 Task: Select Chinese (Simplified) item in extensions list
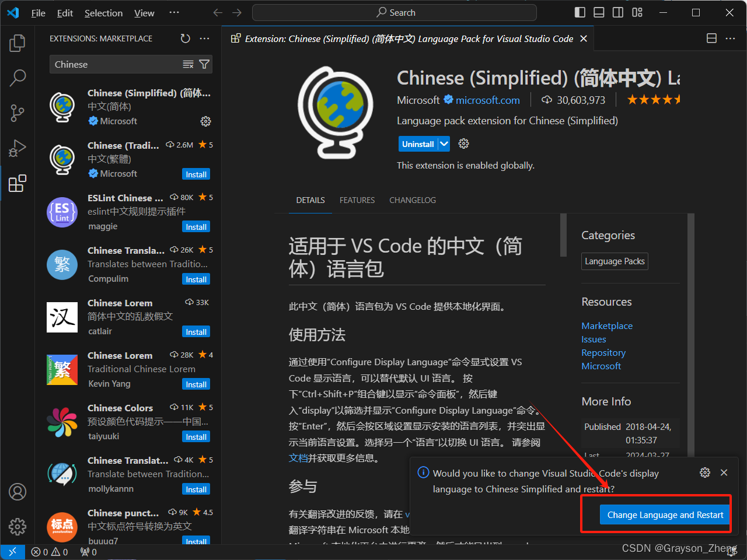click(130, 107)
